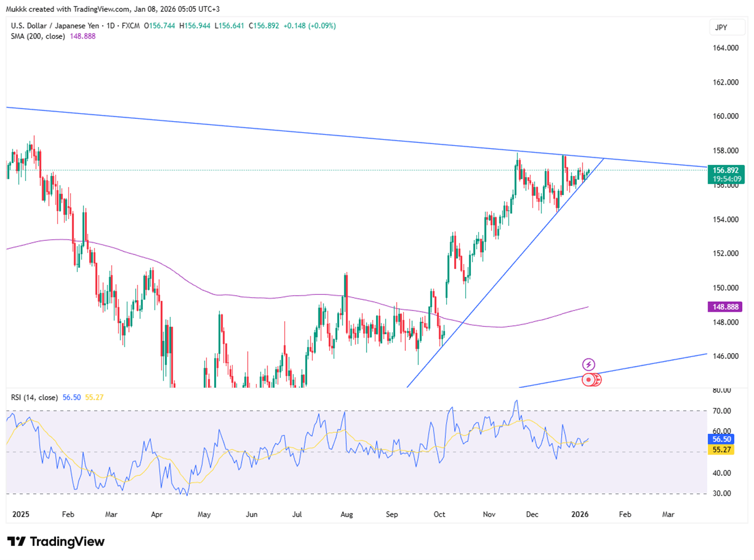Click the 160.000 price axis level
The height and width of the screenshot is (560, 754).
tap(725, 117)
